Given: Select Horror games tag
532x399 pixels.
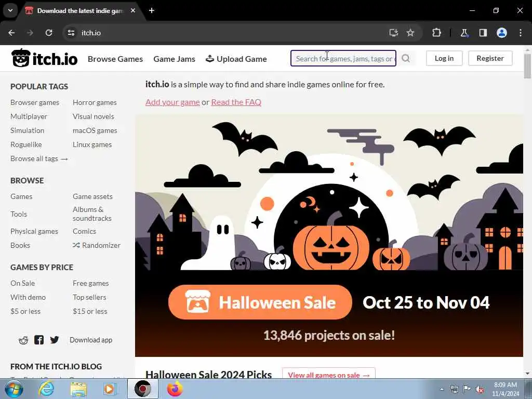Looking at the screenshot, I should pyautogui.click(x=95, y=102).
